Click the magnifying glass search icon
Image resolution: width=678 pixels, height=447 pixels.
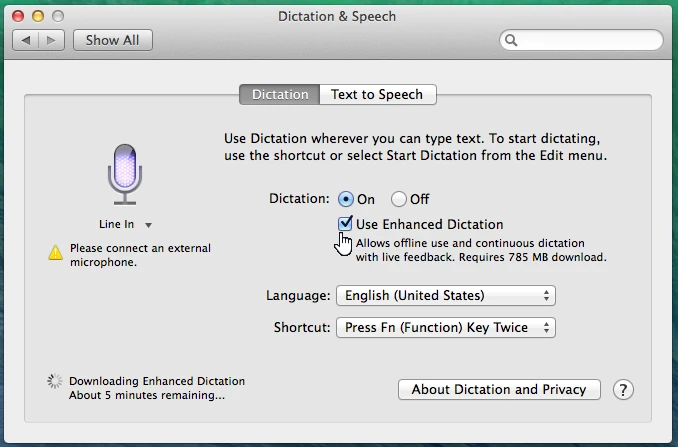[x=511, y=40]
